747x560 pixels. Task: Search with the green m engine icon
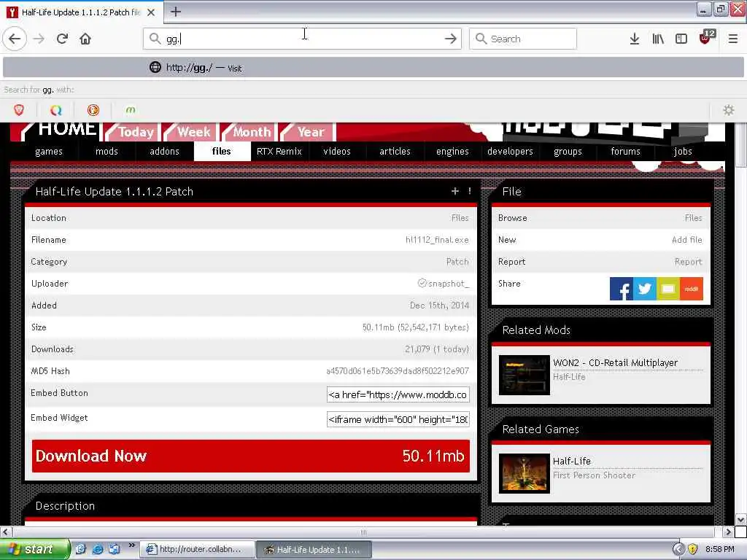coord(130,110)
